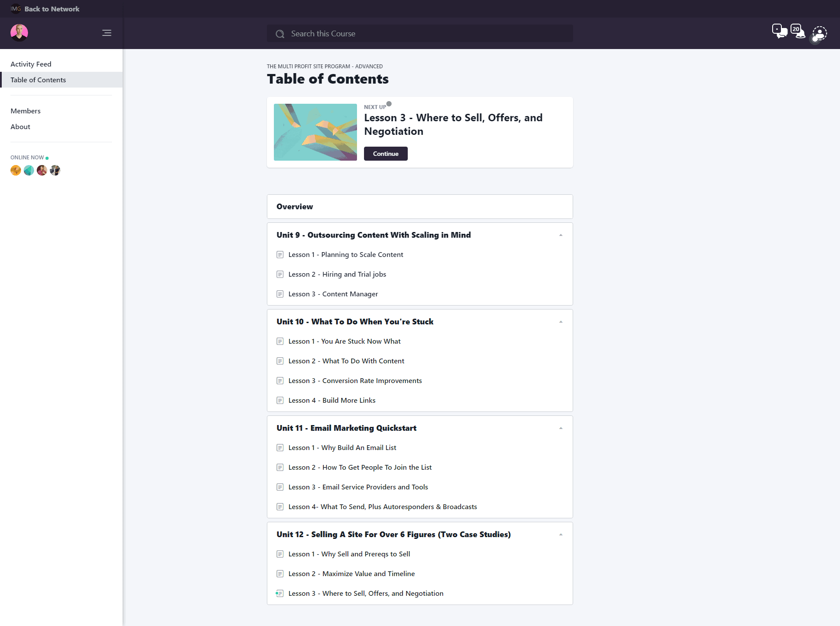Collapse Unit 9 - Outsourcing Content With Scaling in Mind
This screenshot has width=840, height=626.
pos(561,235)
